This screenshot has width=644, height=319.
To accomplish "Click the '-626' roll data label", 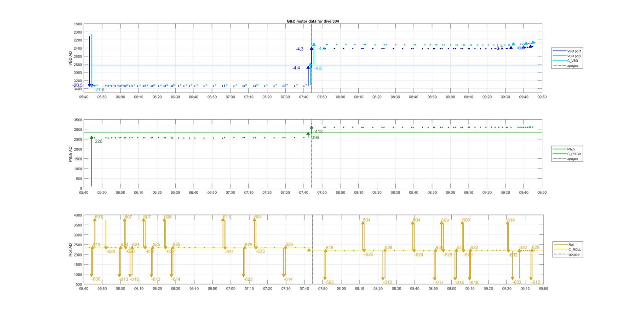I will point(368,255).
